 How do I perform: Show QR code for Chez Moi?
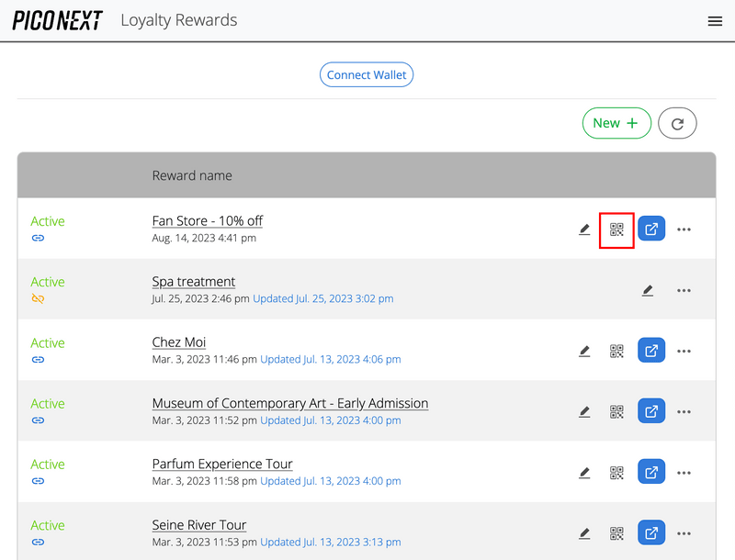point(616,351)
